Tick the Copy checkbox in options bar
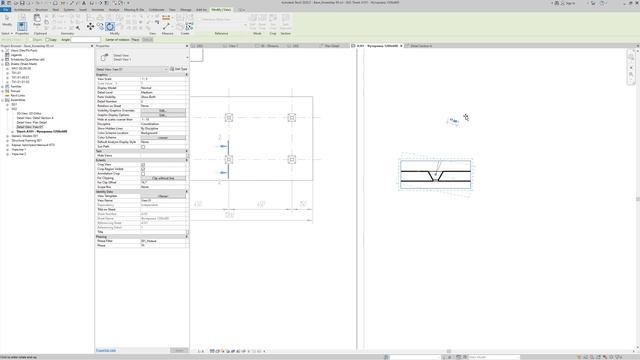Screen dimensions: 640x360 pos(47,40)
